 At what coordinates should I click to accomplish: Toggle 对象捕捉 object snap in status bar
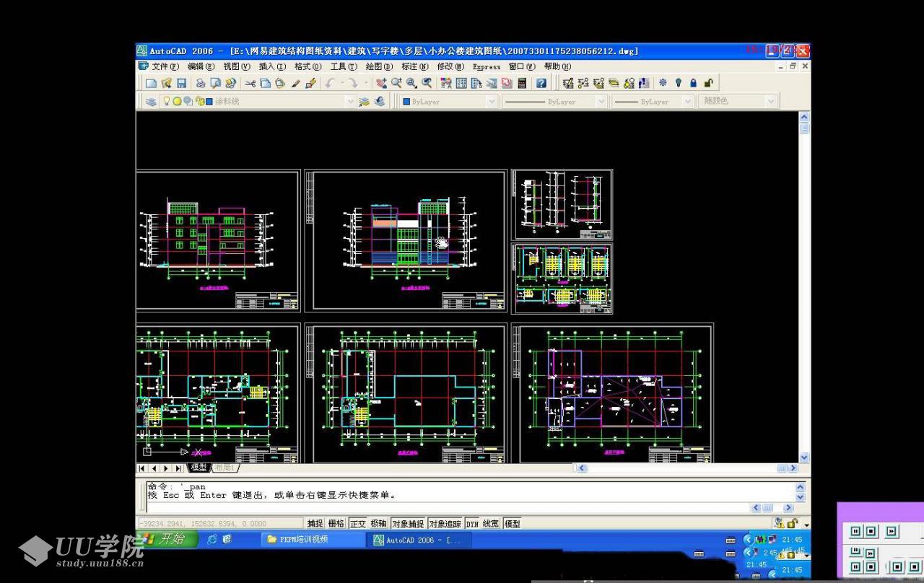pos(409,524)
